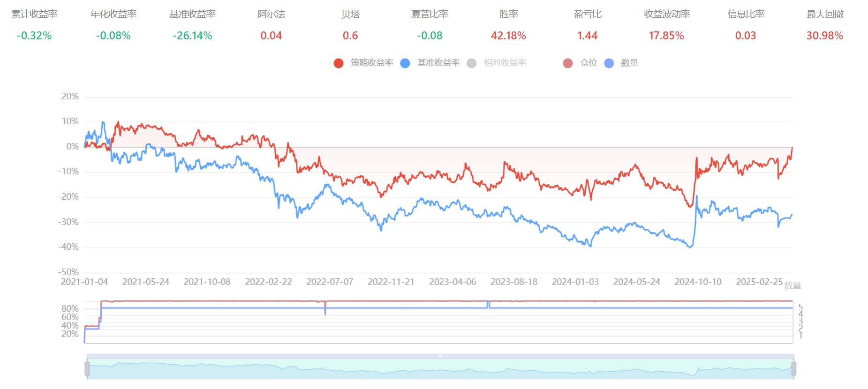Image resolution: width=868 pixels, height=389 pixels.
Task: Hide the 策略收益率 series via its label
Action: pos(372,63)
